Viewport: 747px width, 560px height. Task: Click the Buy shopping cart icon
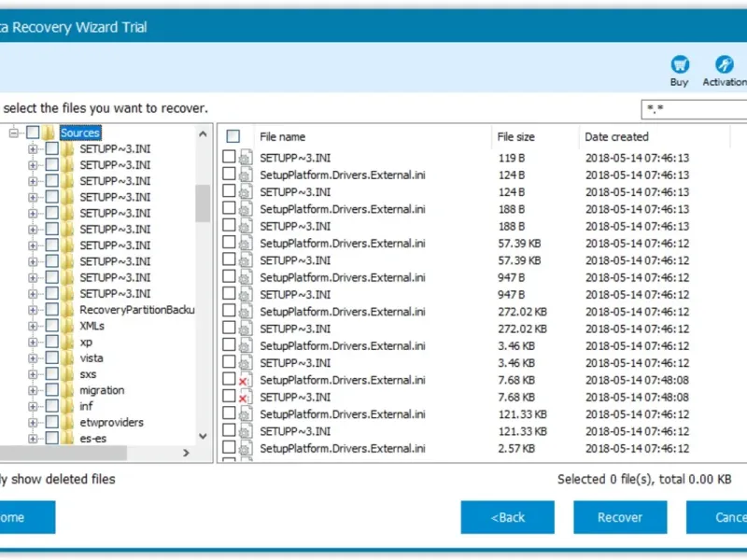[x=680, y=64]
